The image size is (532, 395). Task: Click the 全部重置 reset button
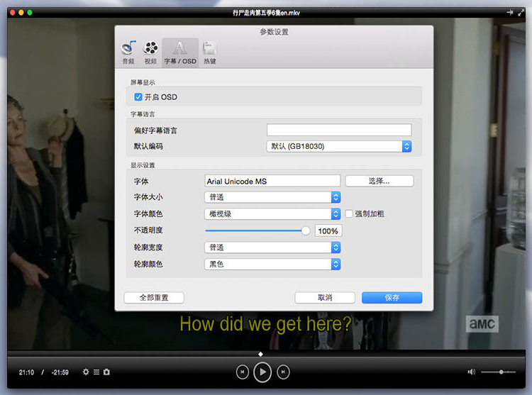click(154, 298)
